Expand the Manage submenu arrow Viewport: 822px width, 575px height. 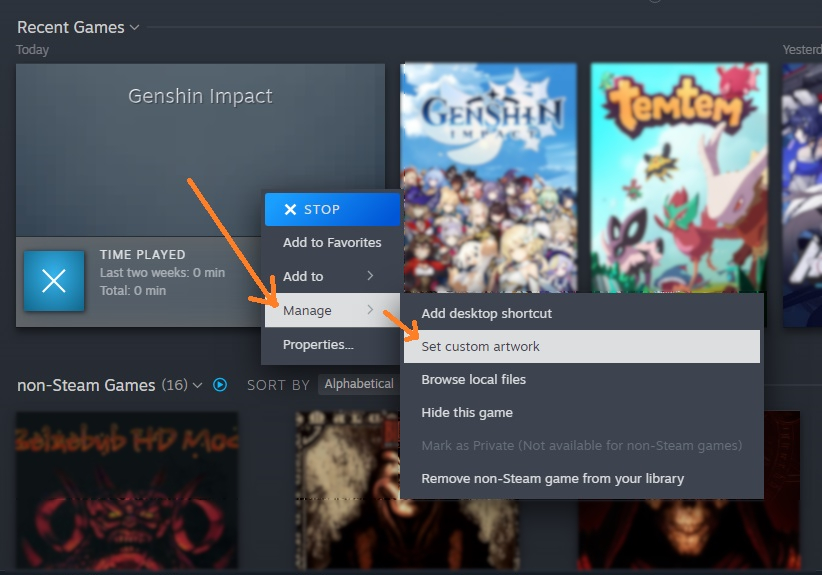(x=370, y=310)
